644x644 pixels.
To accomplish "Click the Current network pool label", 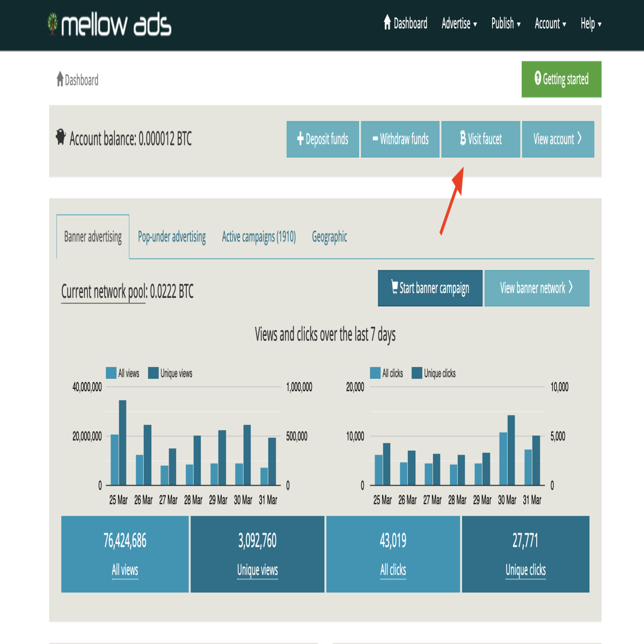I will click(x=104, y=292).
